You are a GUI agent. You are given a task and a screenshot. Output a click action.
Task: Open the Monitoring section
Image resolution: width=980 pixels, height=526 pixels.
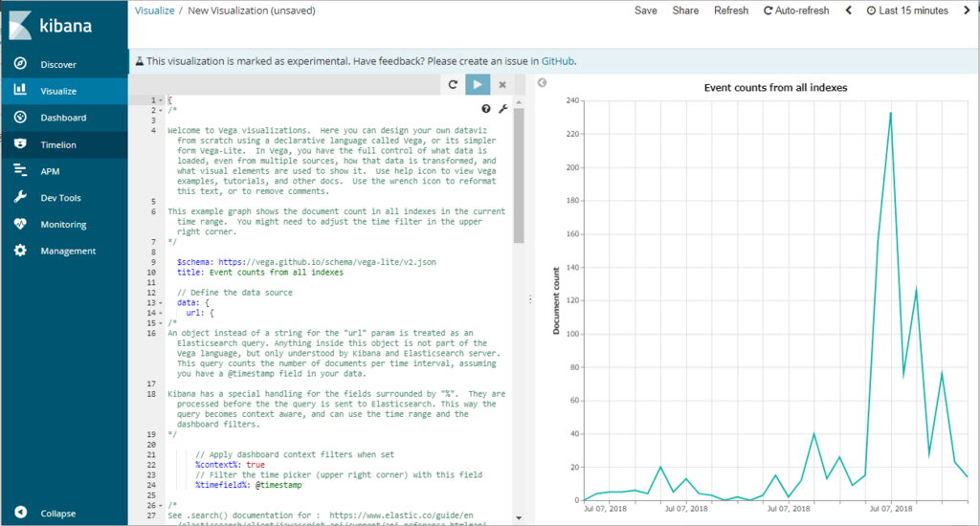tap(64, 225)
